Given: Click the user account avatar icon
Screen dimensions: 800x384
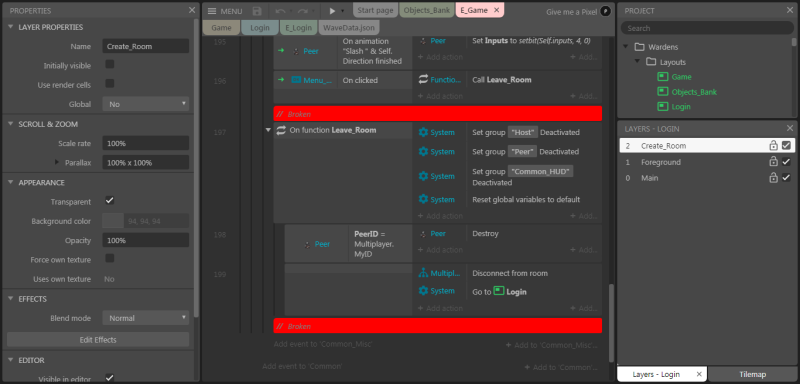Looking at the screenshot, I should 606,11.
